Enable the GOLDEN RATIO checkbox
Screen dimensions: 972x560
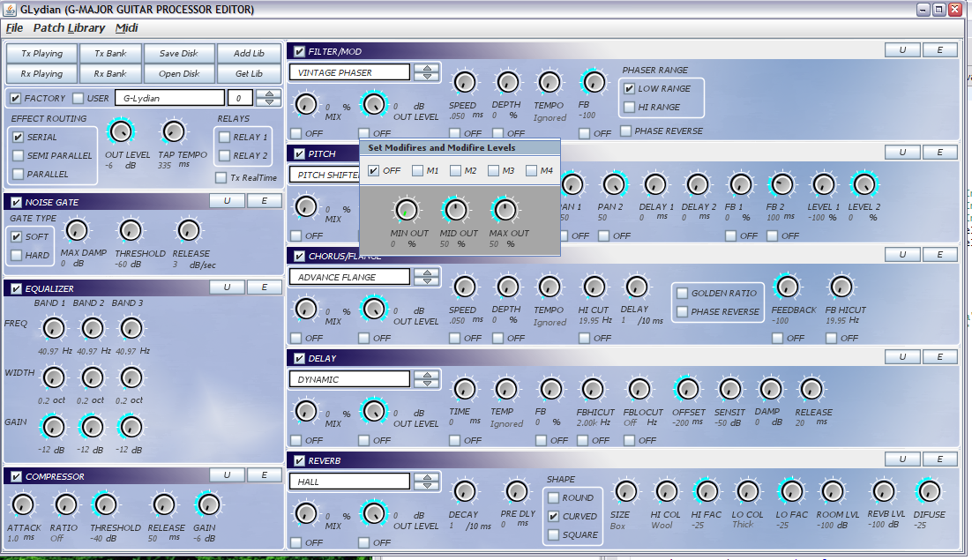click(x=683, y=293)
